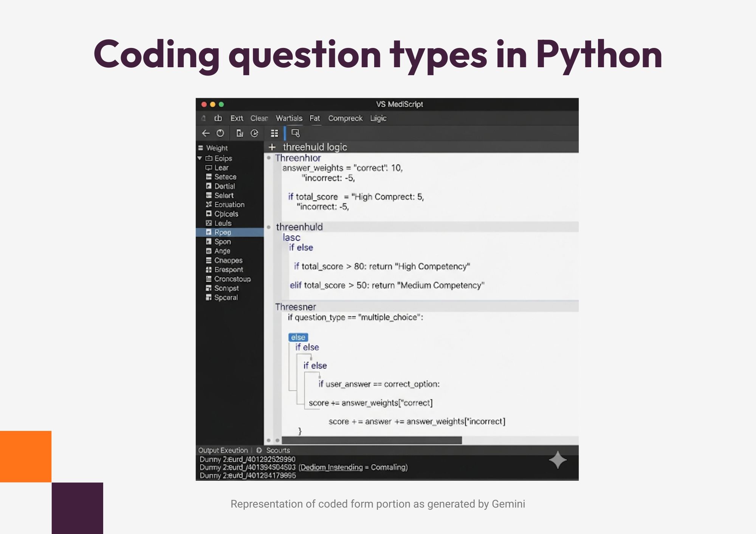Click the clock history icon in toolbar

point(255,133)
